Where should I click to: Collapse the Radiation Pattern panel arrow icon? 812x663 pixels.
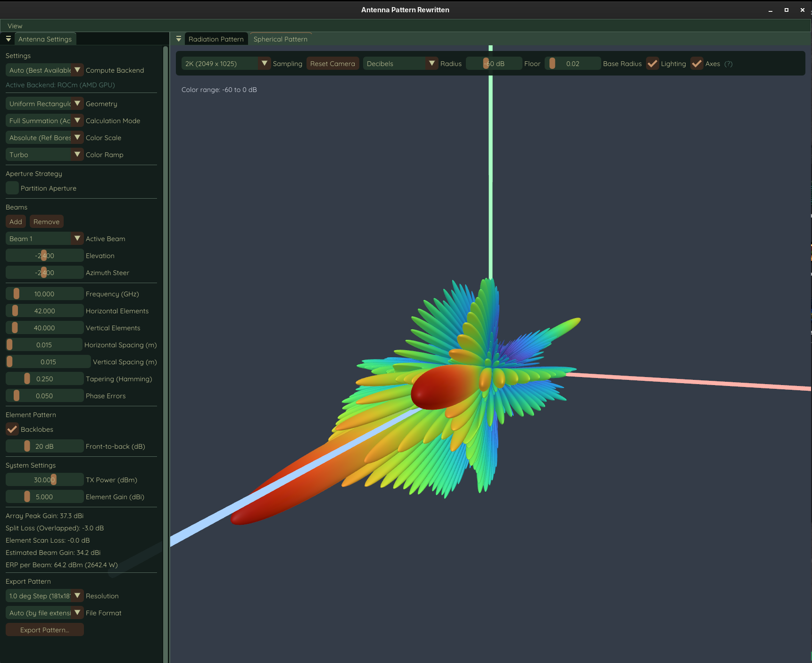click(x=179, y=39)
